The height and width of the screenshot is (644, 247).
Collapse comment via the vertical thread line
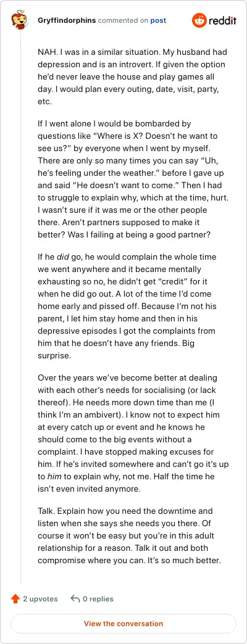click(20, 308)
